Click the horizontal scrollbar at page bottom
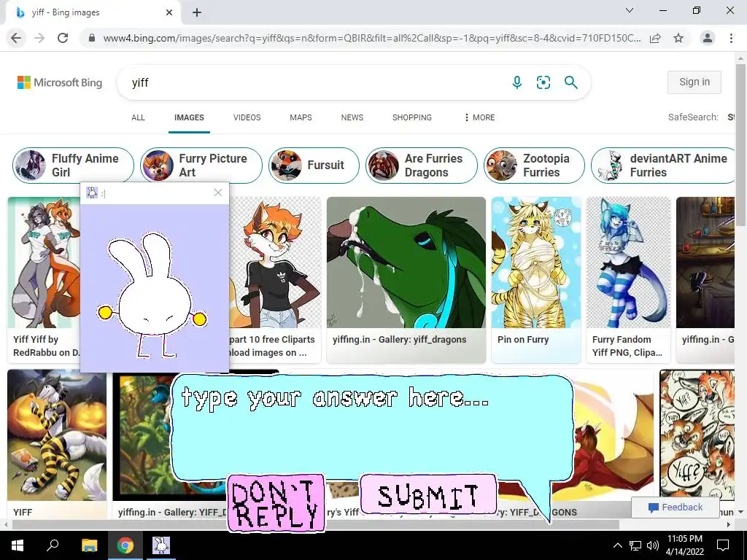 click(315, 525)
